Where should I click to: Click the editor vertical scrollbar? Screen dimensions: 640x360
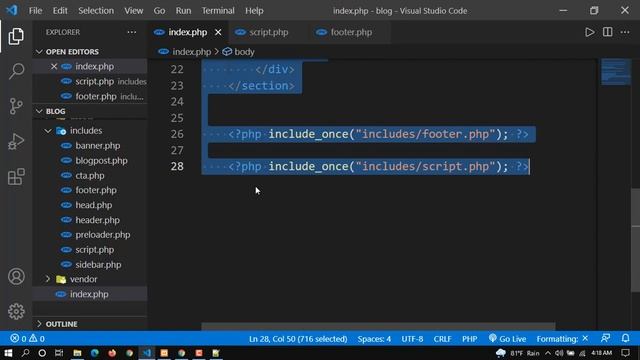pyautogui.click(x=636, y=240)
